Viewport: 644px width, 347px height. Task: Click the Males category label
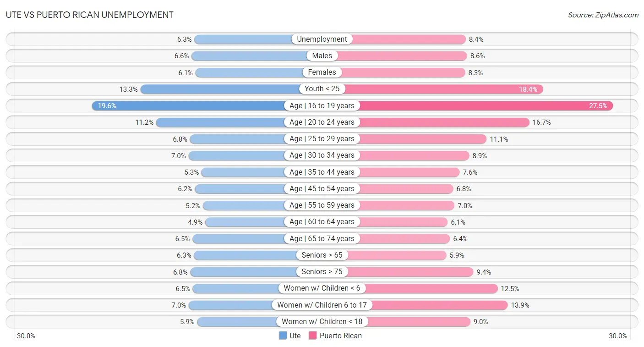[x=322, y=56]
